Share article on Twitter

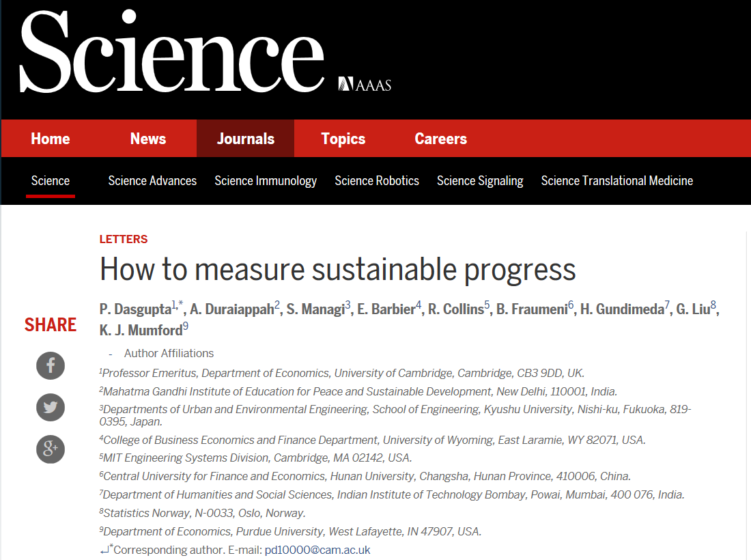[51, 408]
